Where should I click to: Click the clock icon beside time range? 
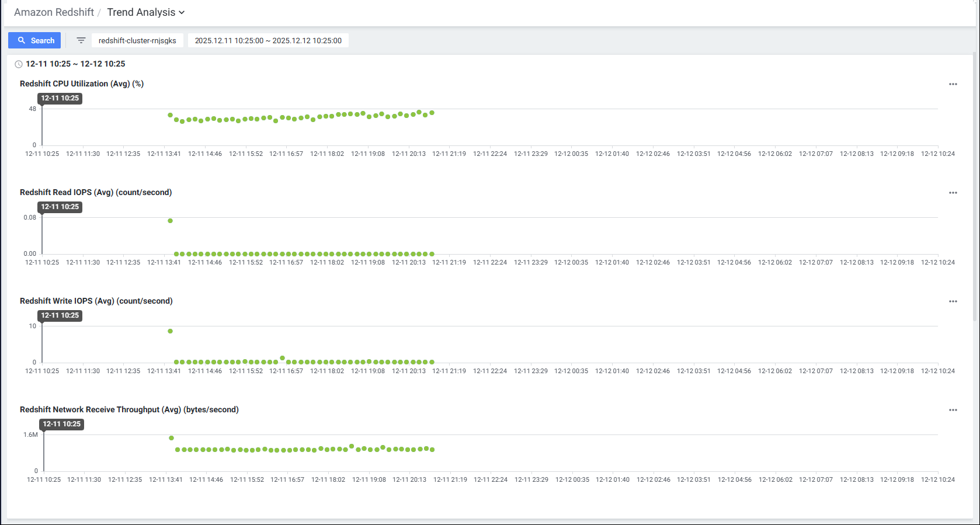click(x=19, y=64)
